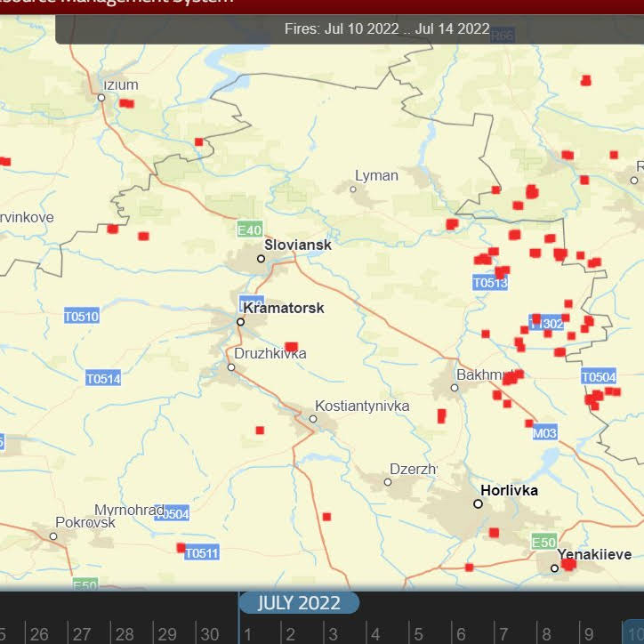Jump to June 27 on the timeline
This screenshot has width=644, height=644.
pyautogui.click(x=82, y=633)
